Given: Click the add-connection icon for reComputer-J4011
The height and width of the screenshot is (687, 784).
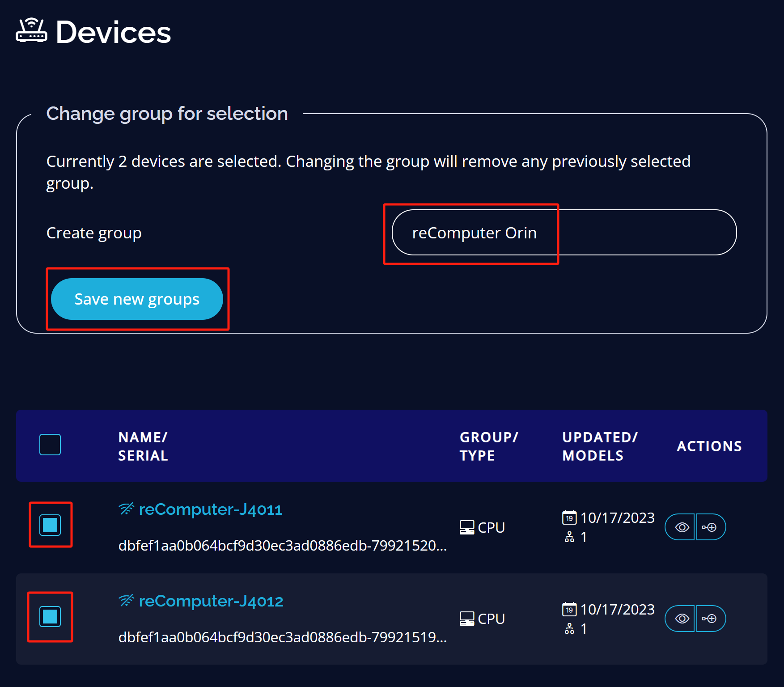Looking at the screenshot, I should (x=710, y=527).
